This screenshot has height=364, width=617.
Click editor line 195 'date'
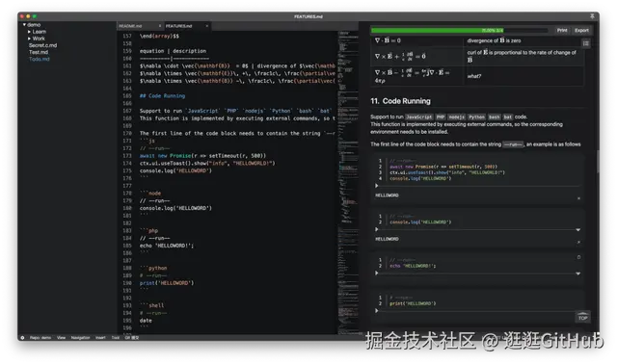[x=146, y=321]
